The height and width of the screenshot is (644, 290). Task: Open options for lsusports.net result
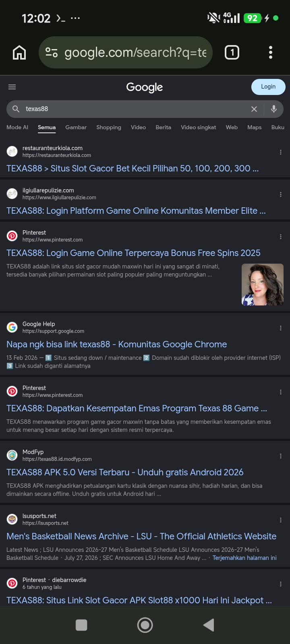coord(281,520)
